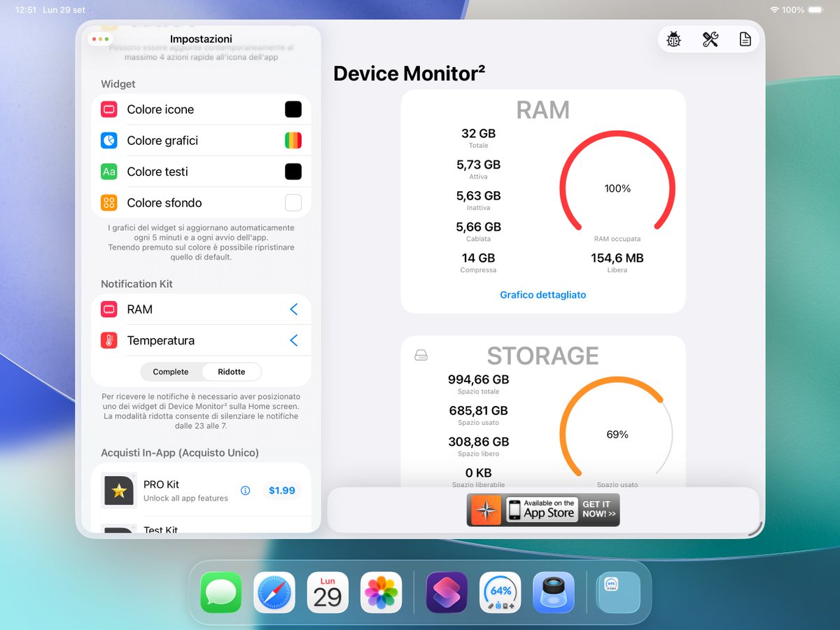Click the Impostazioni panel title

pyautogui.click(x=201, y=39)
